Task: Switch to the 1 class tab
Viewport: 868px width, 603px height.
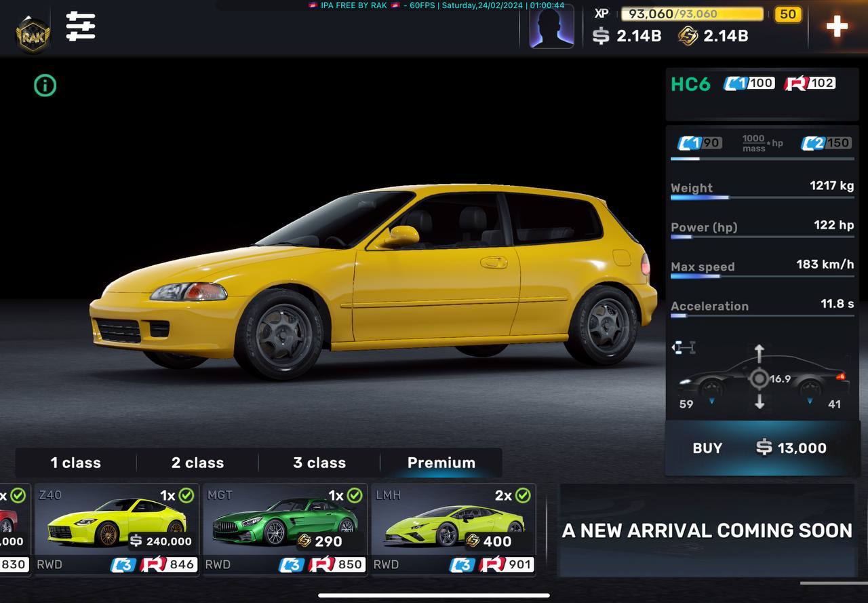Action: 75,463
